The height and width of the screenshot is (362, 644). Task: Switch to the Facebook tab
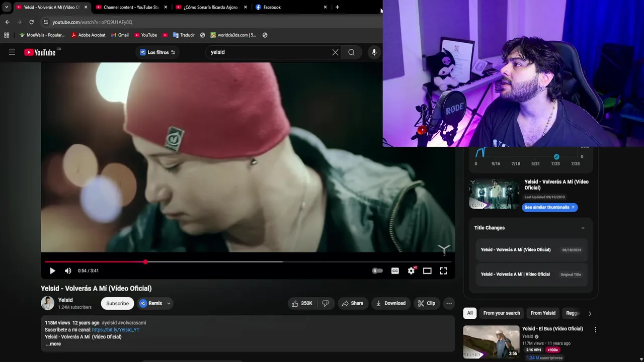point(291,7)
